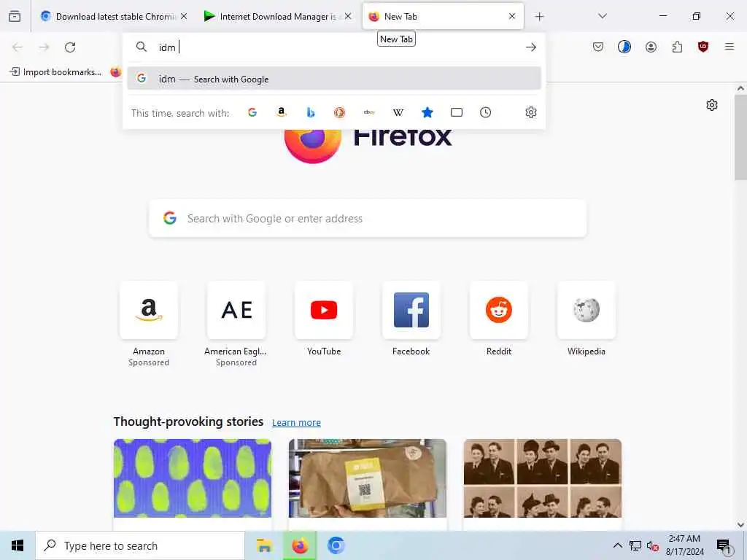Open the vintage couples photos story thumbnail
This screenshot has height=560, width=747.
tap(543, 478)
